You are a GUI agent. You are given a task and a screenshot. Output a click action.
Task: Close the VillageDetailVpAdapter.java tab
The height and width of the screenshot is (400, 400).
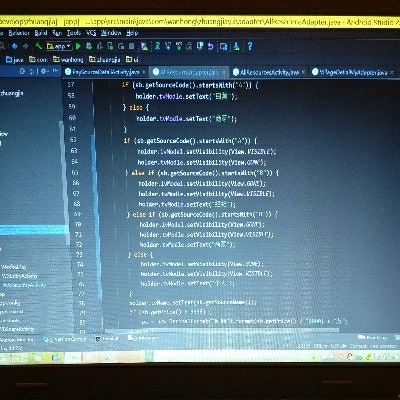point(392,72)
